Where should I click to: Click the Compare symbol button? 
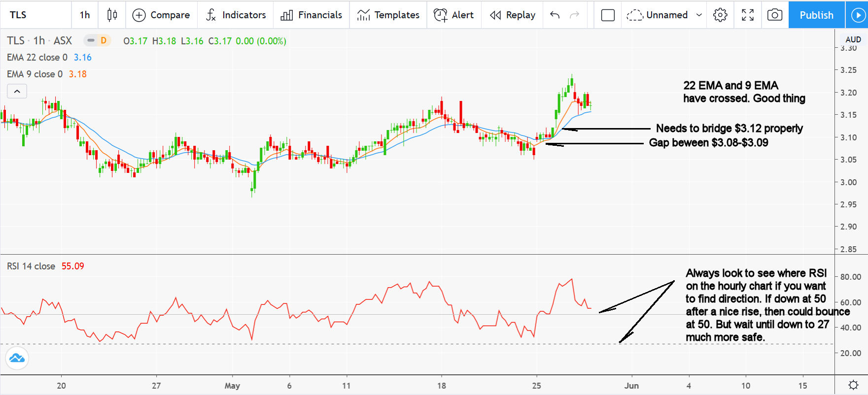pos(161,15)
